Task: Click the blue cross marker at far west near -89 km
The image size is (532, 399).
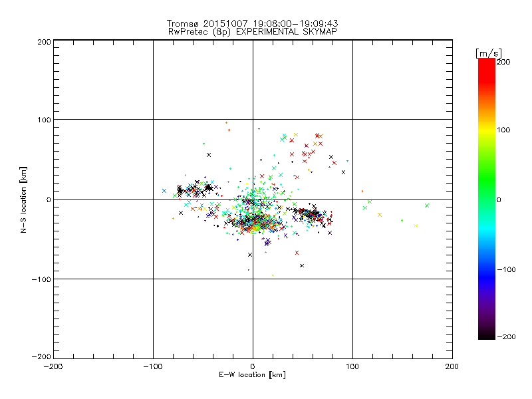Action: click(164, 191)
